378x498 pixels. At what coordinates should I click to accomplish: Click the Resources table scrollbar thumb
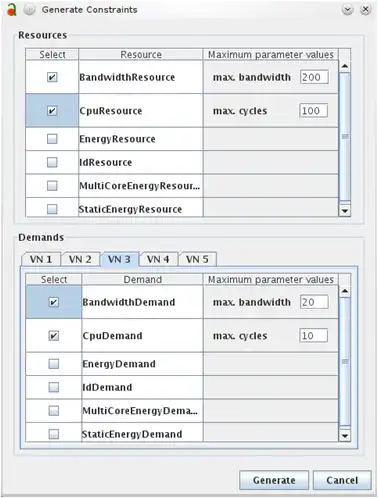click(345, 137)
